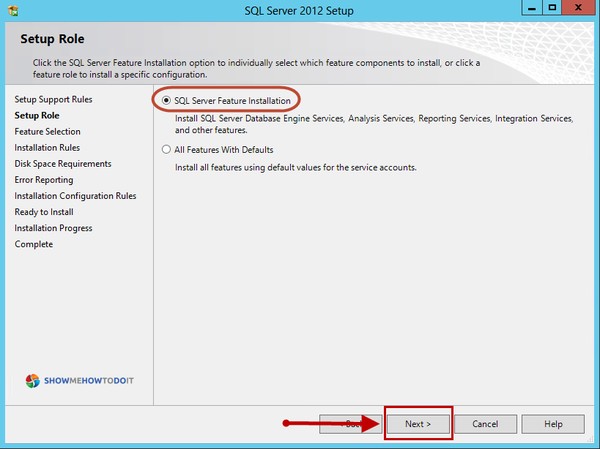Select Installation Configuration Rules step
The width and height of the screenshot is (600, 449).
[75, 196]
